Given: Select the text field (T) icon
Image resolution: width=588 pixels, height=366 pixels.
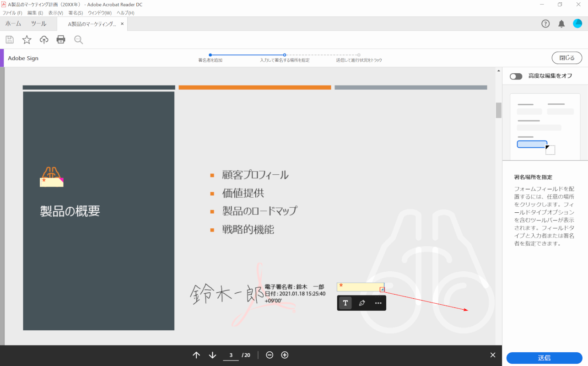Looking at the screenshot, I should (345, 303).
